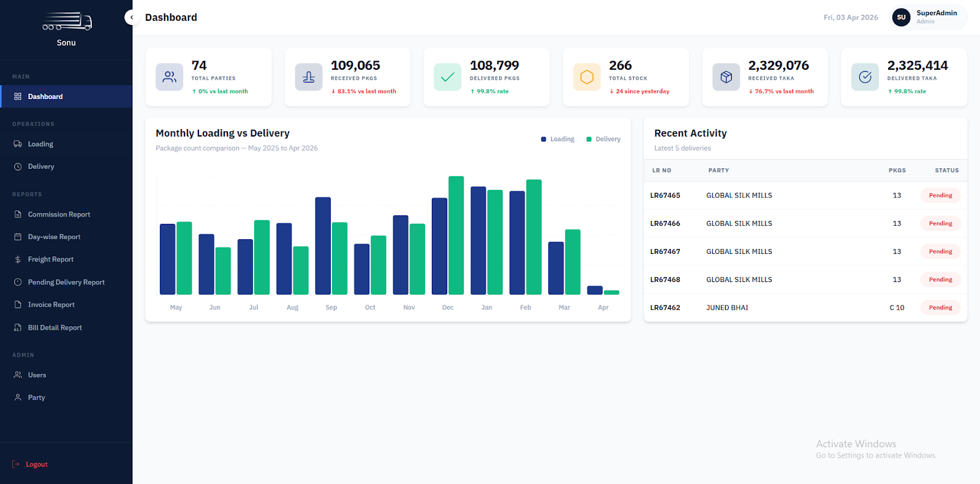Click the Total Parties people icon
Screen dimensions: 980x484
[169, 77]
